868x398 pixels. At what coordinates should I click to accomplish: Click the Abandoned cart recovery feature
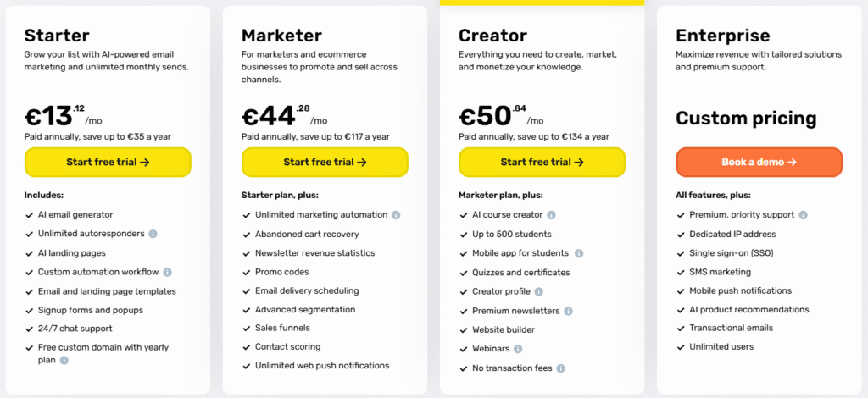click(306, 234)
